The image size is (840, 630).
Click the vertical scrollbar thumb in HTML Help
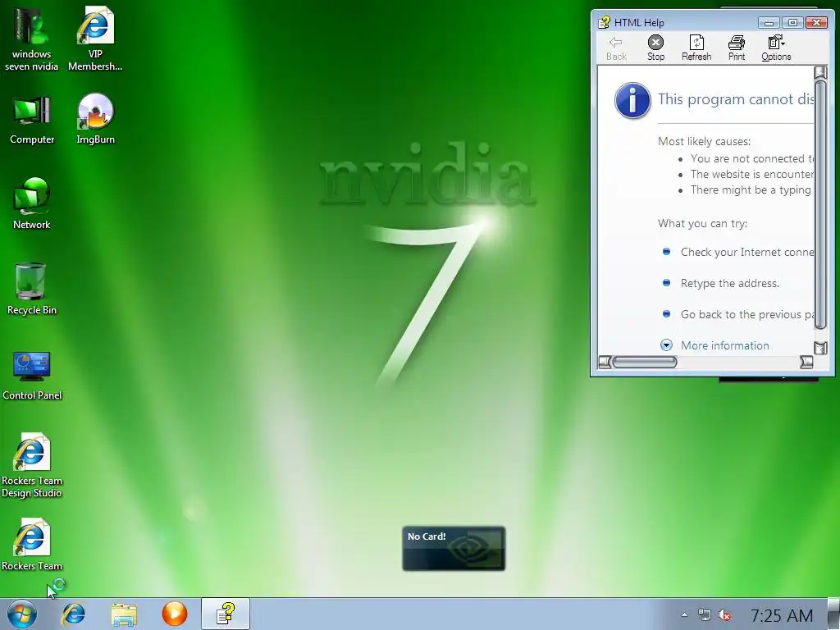(820, 204)
